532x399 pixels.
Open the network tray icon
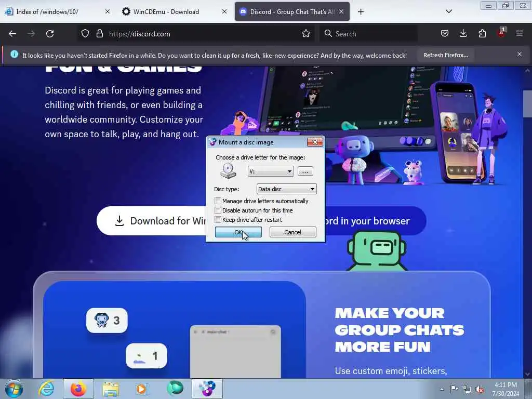click(x=467, y=389)
